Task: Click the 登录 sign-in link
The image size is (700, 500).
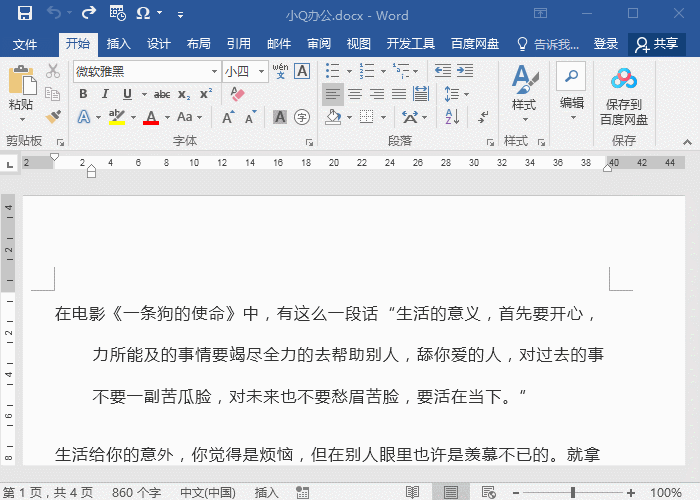Action: click(x=606, y=44)
